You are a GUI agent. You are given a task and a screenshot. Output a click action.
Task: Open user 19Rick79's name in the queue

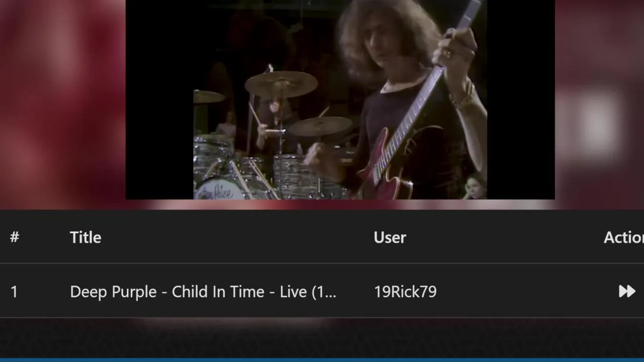pyautogui.click(x=406, y=292)
